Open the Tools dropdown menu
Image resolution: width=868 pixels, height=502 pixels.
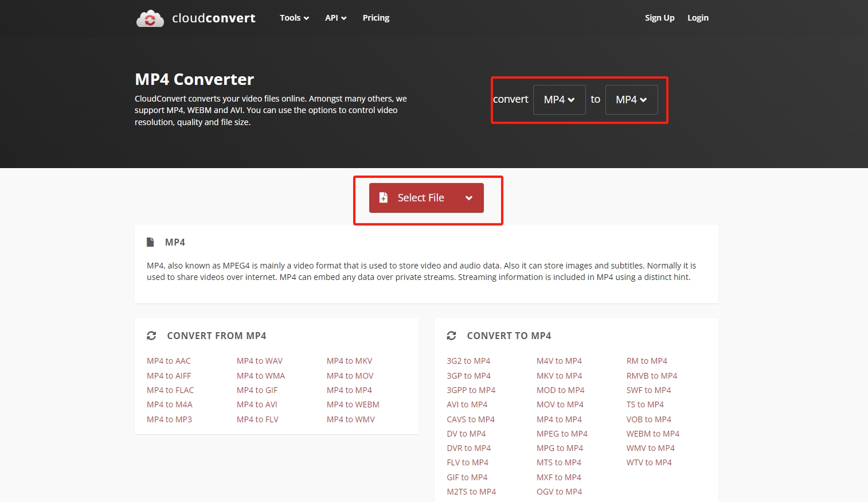294,18
